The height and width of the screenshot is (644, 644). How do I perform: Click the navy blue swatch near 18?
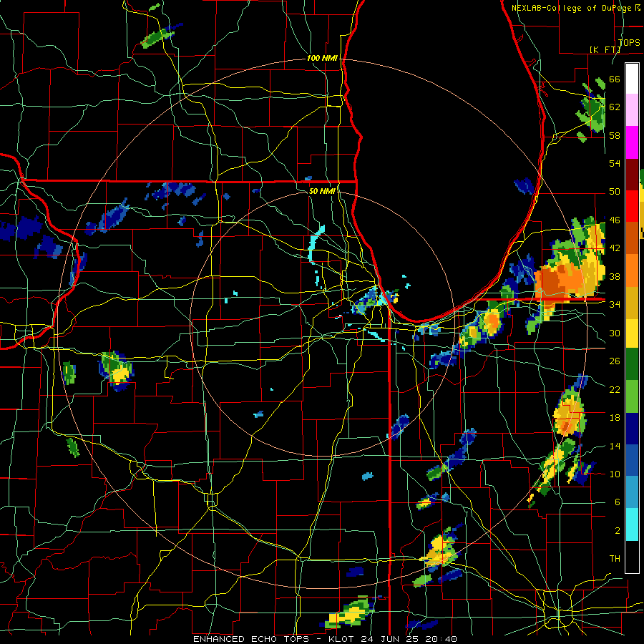[632, 429]
